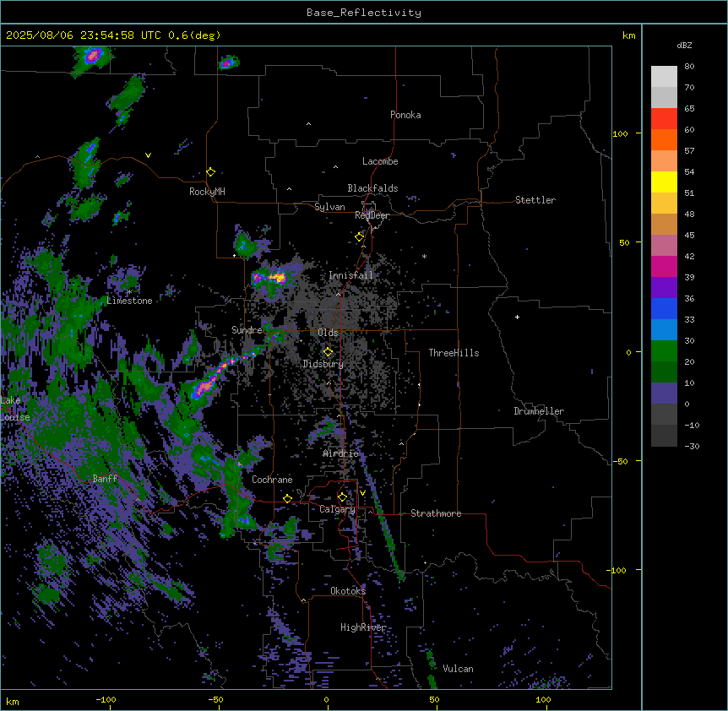Click the Base_Reflectivity title text
The width and height of the screenshot is (728, 711).
pyautogui.click(x=364, y=13)
